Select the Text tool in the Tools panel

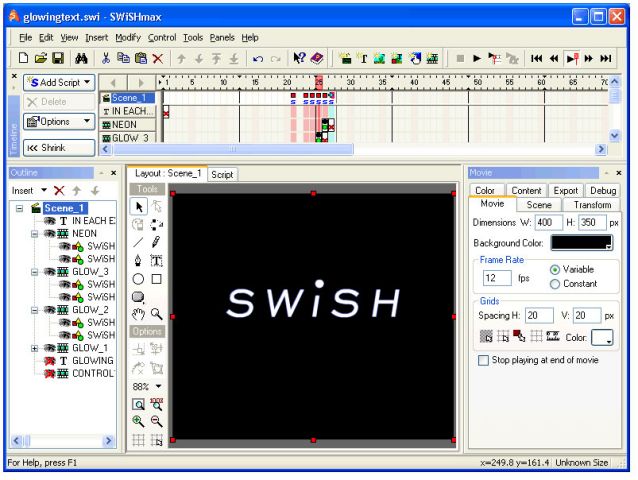156,260
